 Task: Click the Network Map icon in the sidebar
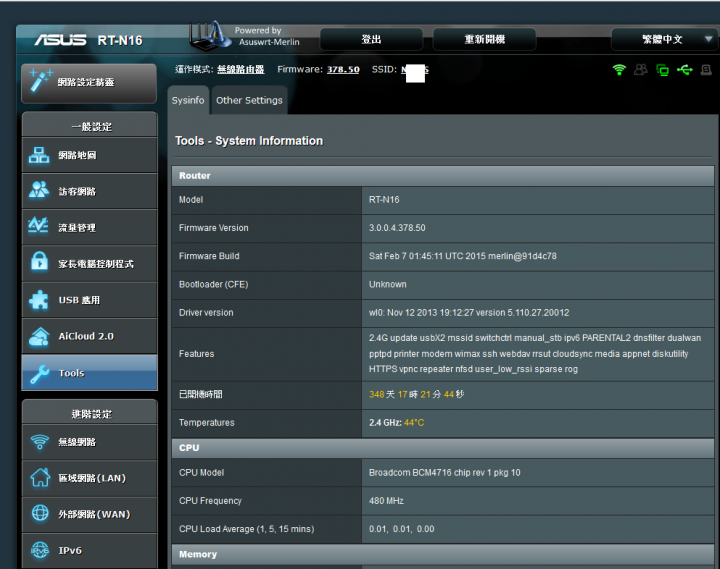point(39,155)
